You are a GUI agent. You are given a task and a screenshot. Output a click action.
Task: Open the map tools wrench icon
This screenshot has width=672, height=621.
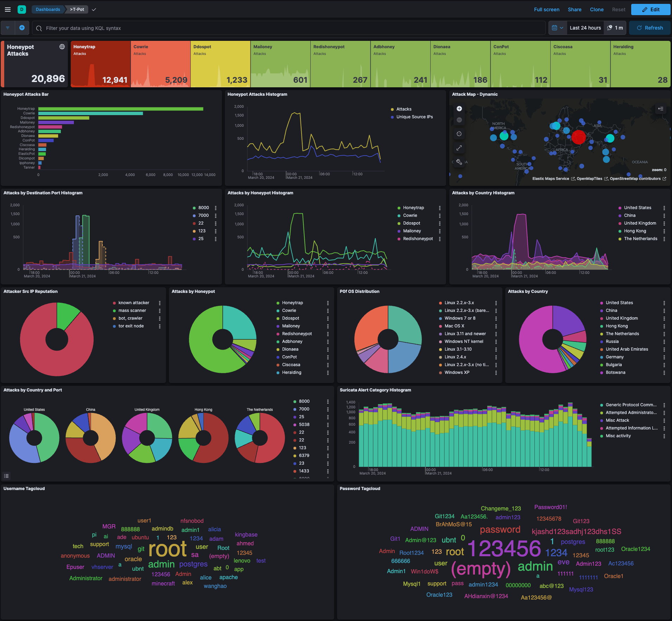click(x=459, y=162)
